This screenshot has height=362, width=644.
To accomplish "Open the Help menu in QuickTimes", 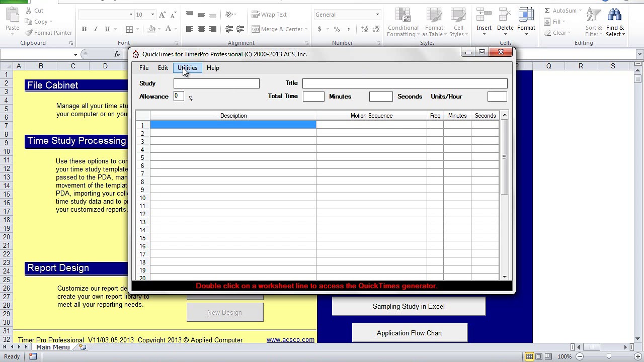I will tap(213, 68).
